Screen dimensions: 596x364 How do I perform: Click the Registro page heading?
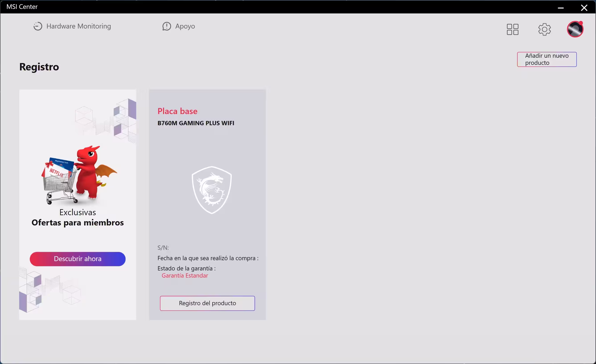(x=39, y=67)
